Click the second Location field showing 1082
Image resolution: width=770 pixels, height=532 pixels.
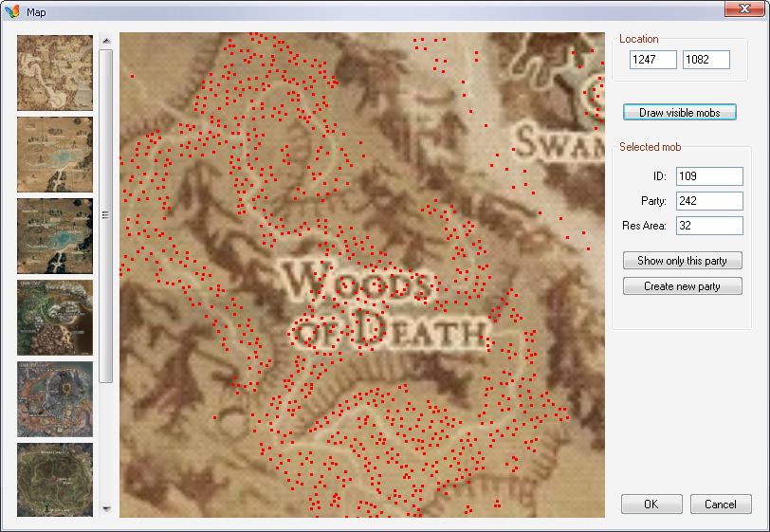(706, 60)
